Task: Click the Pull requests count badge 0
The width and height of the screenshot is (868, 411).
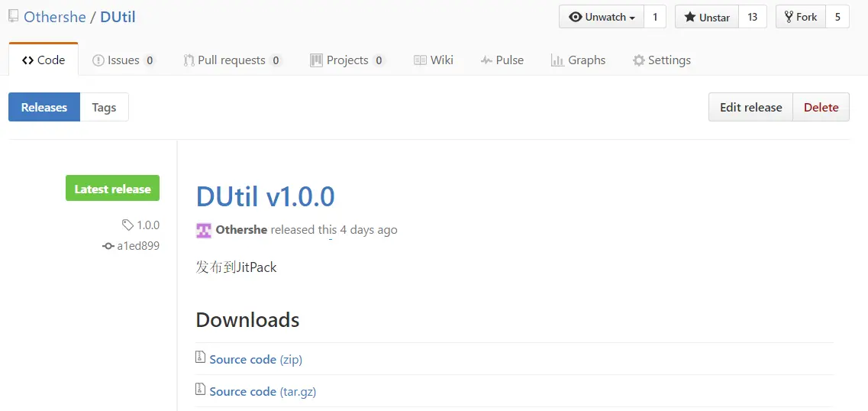Action: click(276, 60)
